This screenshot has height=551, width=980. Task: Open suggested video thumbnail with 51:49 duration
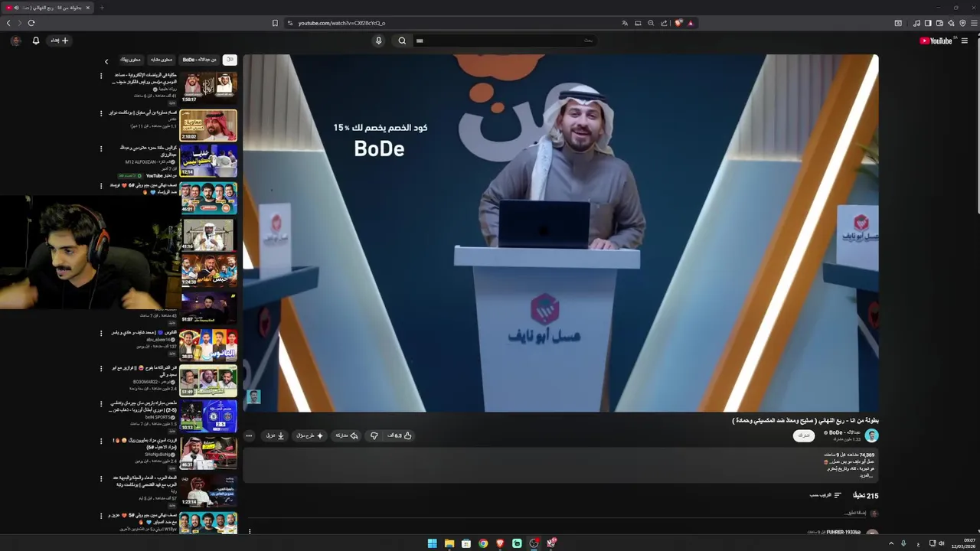pos(208,381)
